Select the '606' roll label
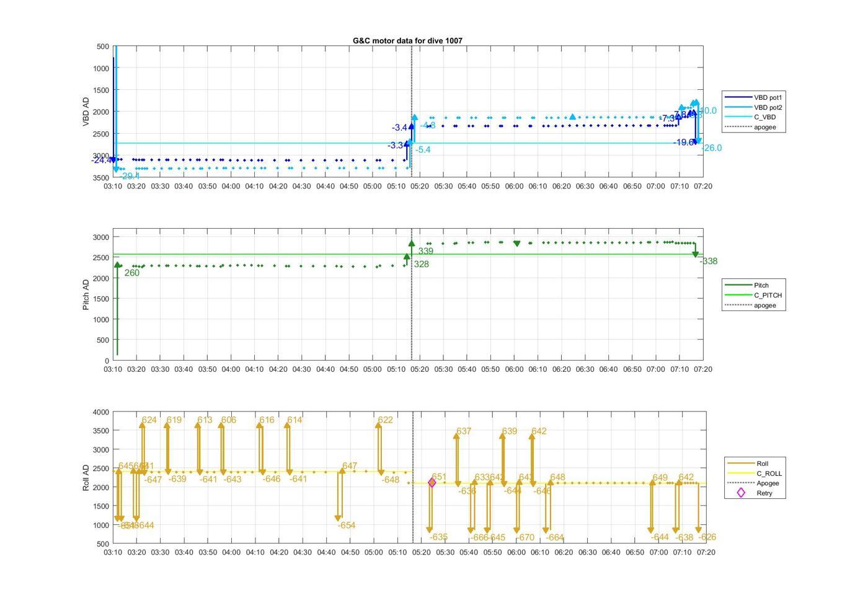 tap(229, 420)
